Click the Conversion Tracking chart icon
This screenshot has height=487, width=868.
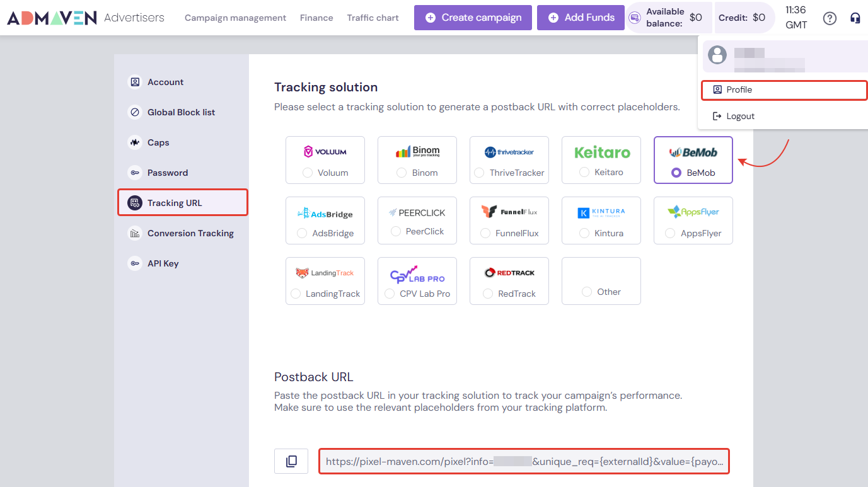(135, 233)
